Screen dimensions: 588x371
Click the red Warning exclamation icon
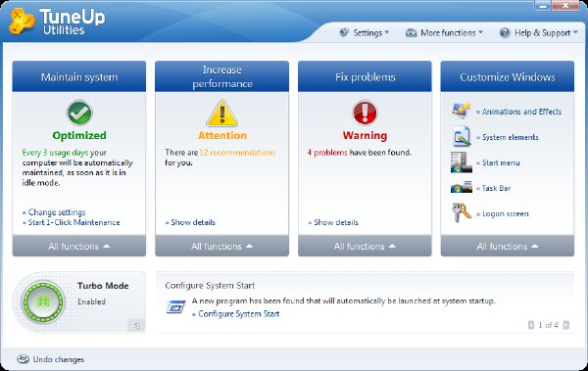coord(365,113)
